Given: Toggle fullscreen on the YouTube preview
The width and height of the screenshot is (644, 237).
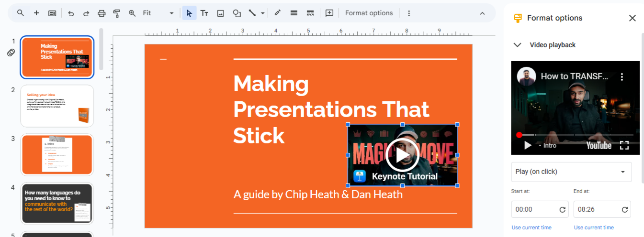Looking at the screenshot, I should (x=624, y=145).
